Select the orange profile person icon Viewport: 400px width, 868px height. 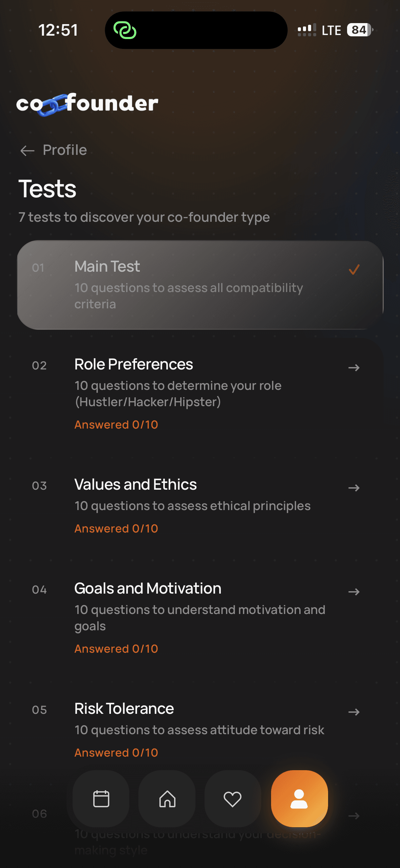(299, 799)
